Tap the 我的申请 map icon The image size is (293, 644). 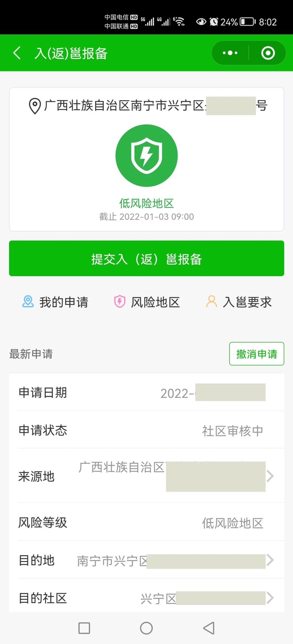click(x=28, y=302)
